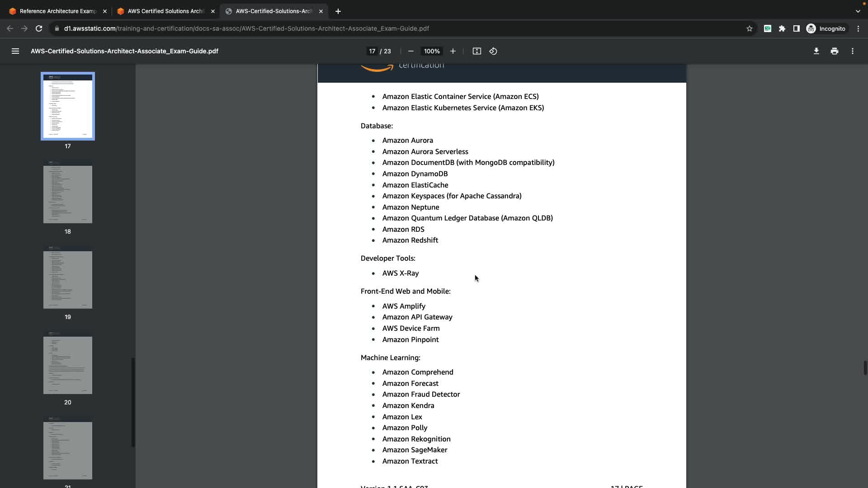Click the fit to page icon
The height and width of the screenshot is (488, 868).
coord(476,51)
